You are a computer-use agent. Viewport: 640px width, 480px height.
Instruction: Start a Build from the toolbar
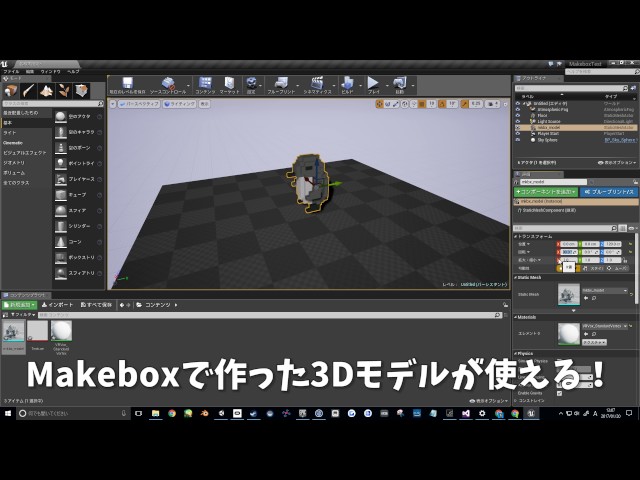[347, 85]
